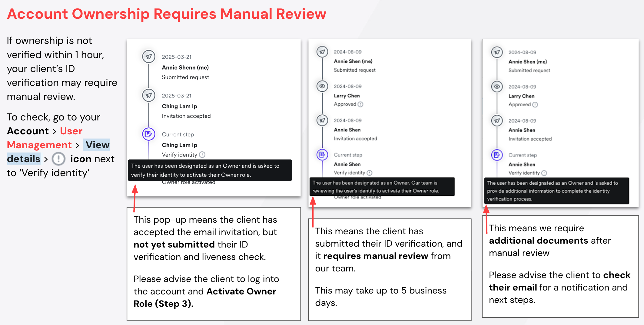
Task: Click the tooltip about providing additional information
Action: (556, 191)
